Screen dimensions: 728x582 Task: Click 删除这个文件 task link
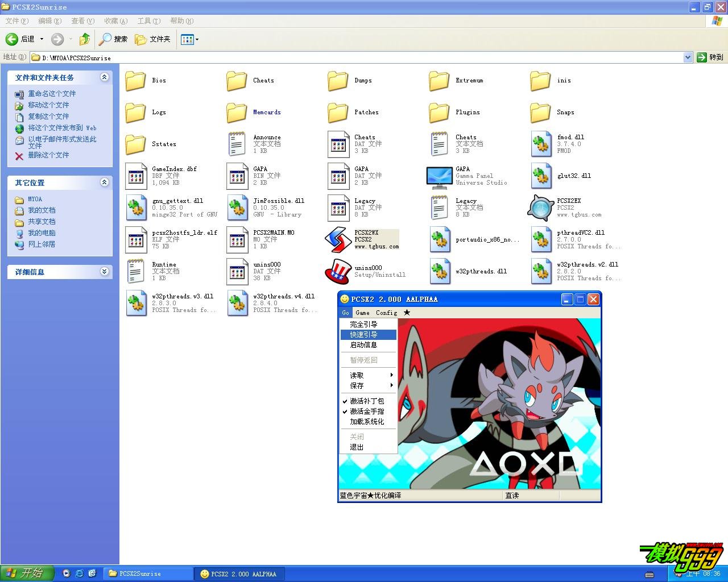pyautogui.click(x=48, y=155)
